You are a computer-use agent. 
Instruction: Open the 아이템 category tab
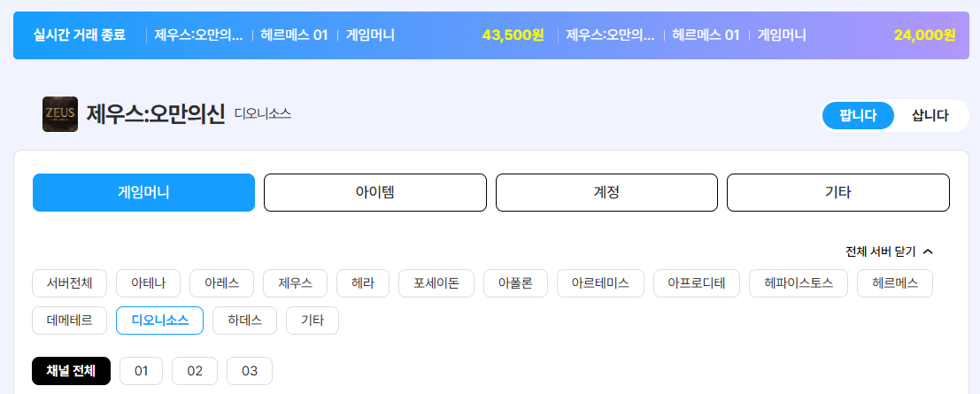[x=375, y=193]
